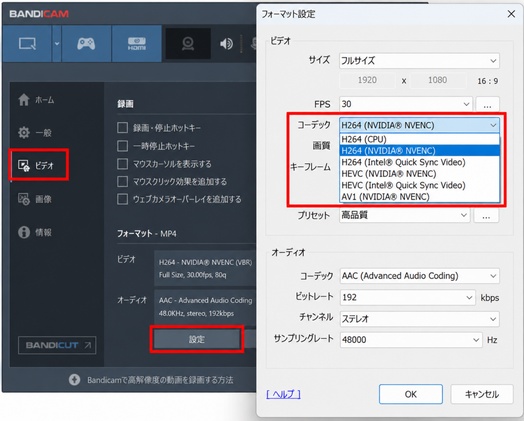Select HEVC (Intel Quick Sync Video) option
Image resolution: width=524 pixels, height=421 pixels.
tap(419, 185)
